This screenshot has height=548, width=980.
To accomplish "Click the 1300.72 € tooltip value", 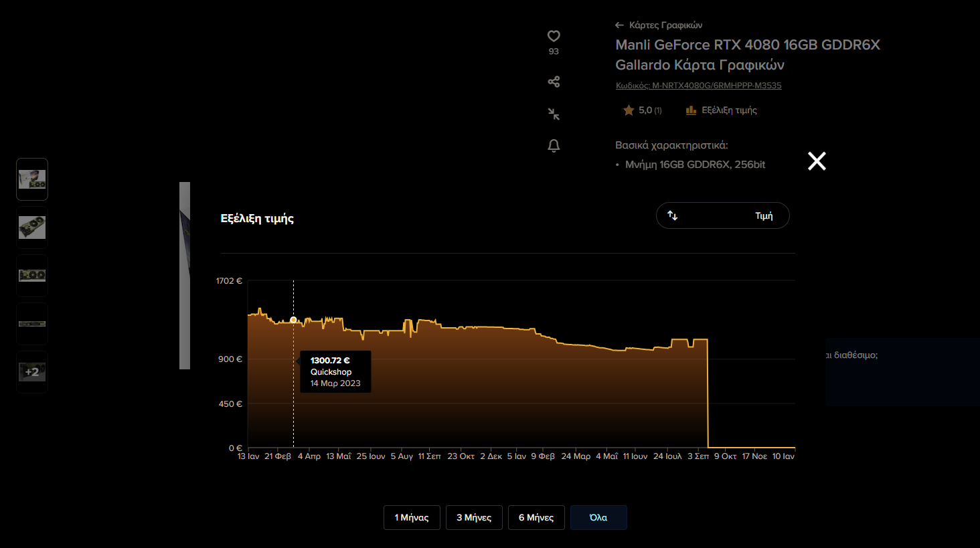I will [330, 361].
